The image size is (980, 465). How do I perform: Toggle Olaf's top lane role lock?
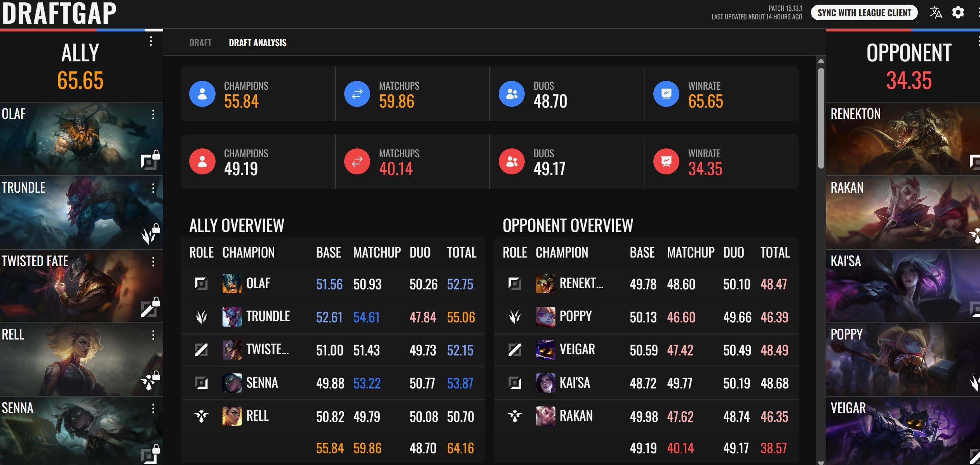point(150,160)
